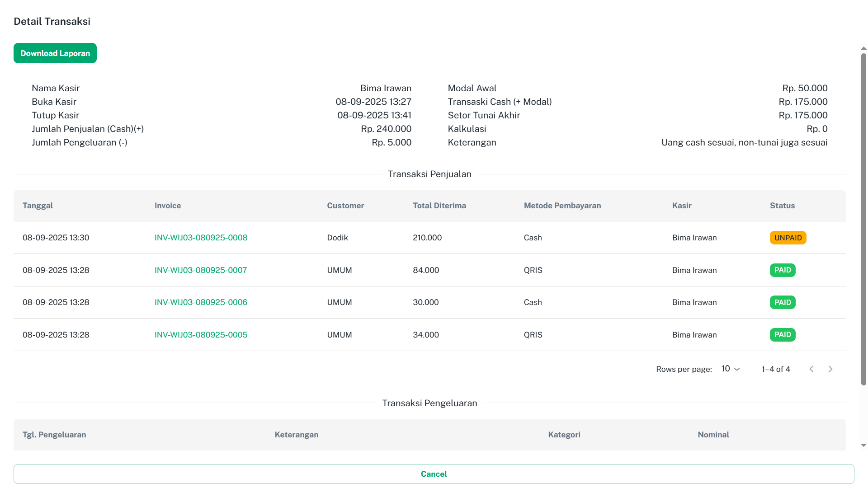Click the scrollbar up arrow
This screenshot has height=488, width=868.
[x=863, y=48]
